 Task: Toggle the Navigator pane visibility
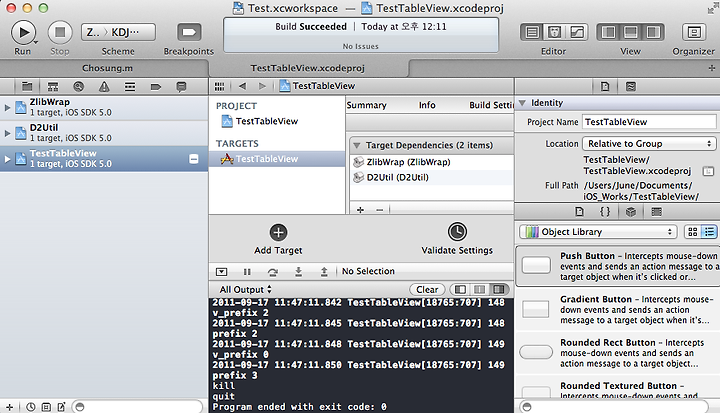(x=608, y=32)
